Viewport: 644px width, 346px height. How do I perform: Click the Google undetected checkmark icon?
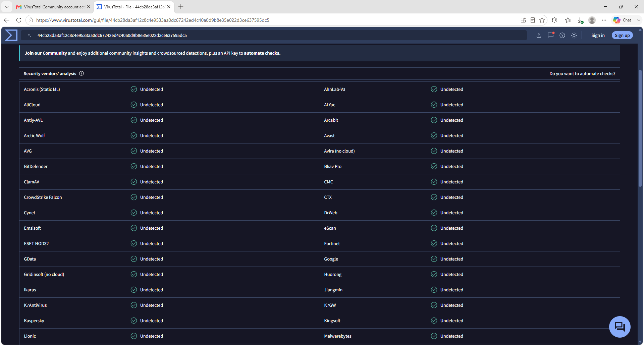[x=434, y=259]
